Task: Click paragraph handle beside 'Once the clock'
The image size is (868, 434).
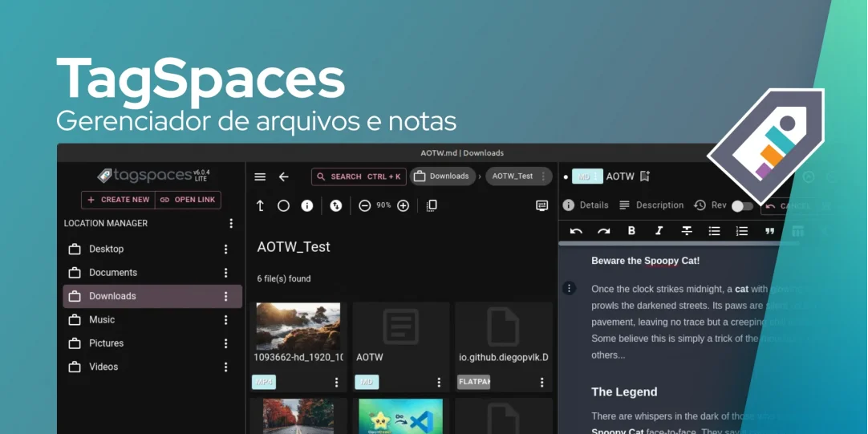Action: pos(569,289)
